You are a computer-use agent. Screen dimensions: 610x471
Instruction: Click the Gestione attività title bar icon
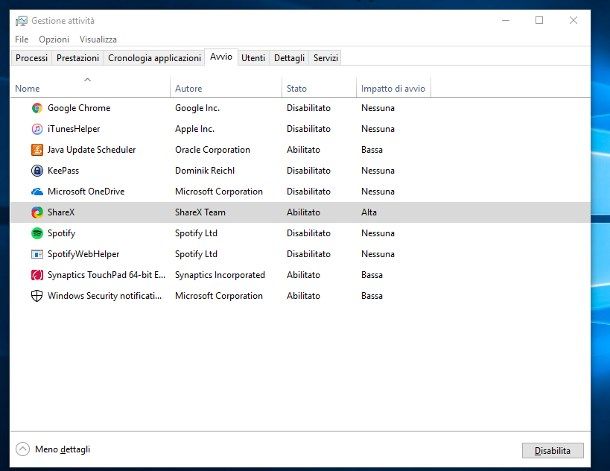22,21
